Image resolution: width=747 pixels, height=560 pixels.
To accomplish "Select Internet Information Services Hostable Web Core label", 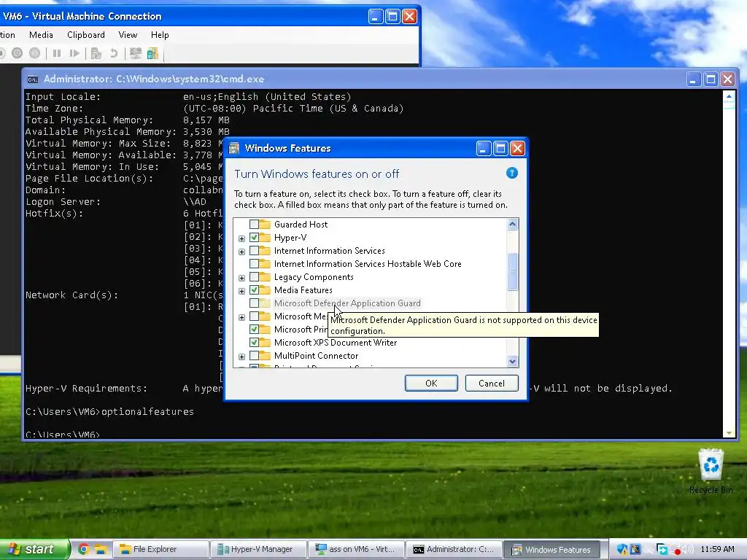I will click(x=368, y=264).
